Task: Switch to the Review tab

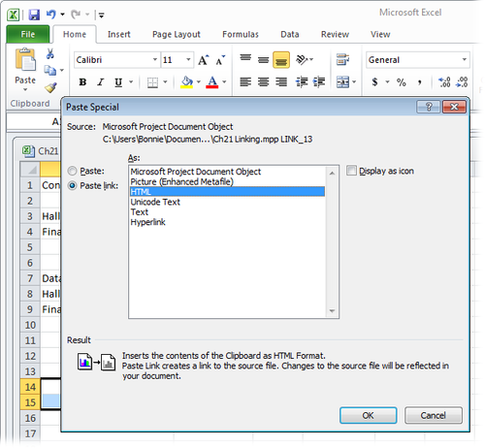Action: pyautogui.click(x=335, y=34)
